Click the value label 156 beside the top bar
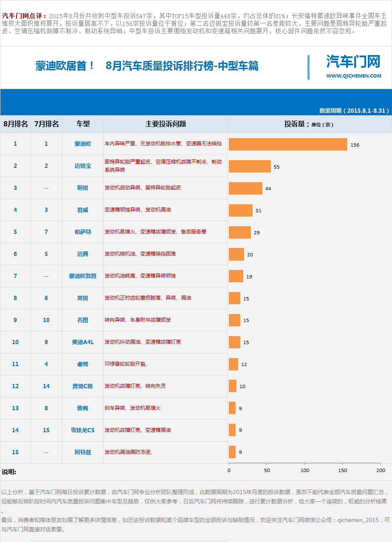This screenshot has width=392, height=542. pyautogui.click(x=355, y=145)
